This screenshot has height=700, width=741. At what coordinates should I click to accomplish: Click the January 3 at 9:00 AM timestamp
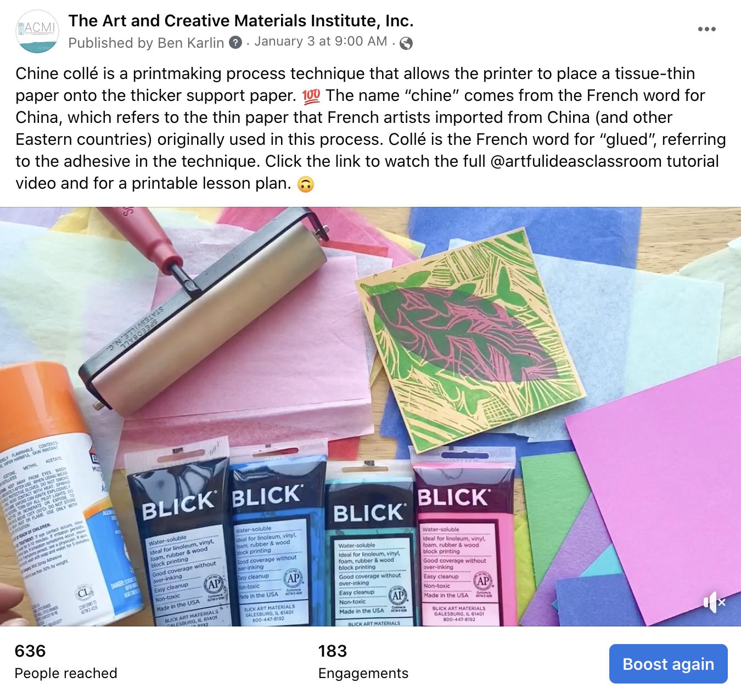[x=321, y=42]
